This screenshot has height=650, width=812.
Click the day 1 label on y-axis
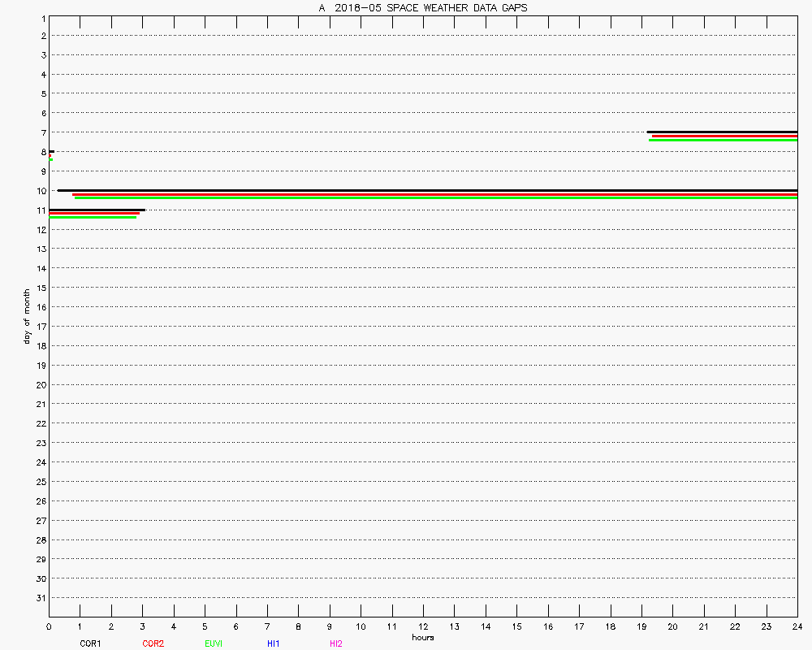(x=42, y=16)
